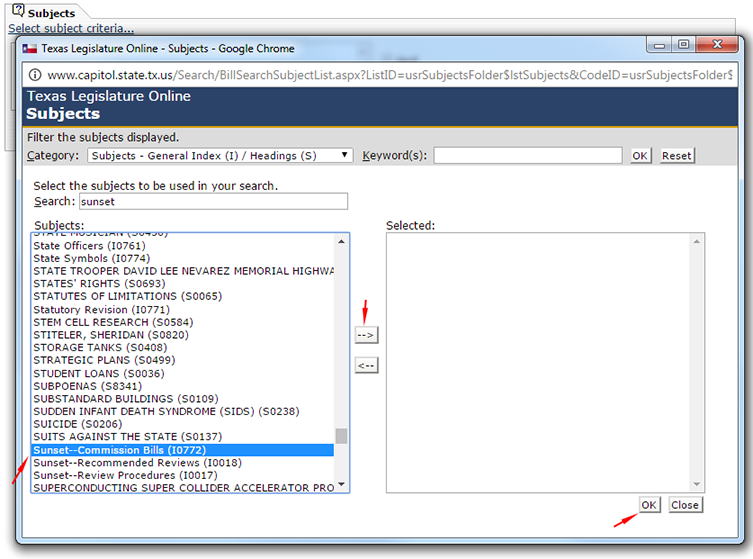Select 'Sunset--Review Procedures (I0017)'
Viewport: 753px width, 559px height.
pos(182,475)
